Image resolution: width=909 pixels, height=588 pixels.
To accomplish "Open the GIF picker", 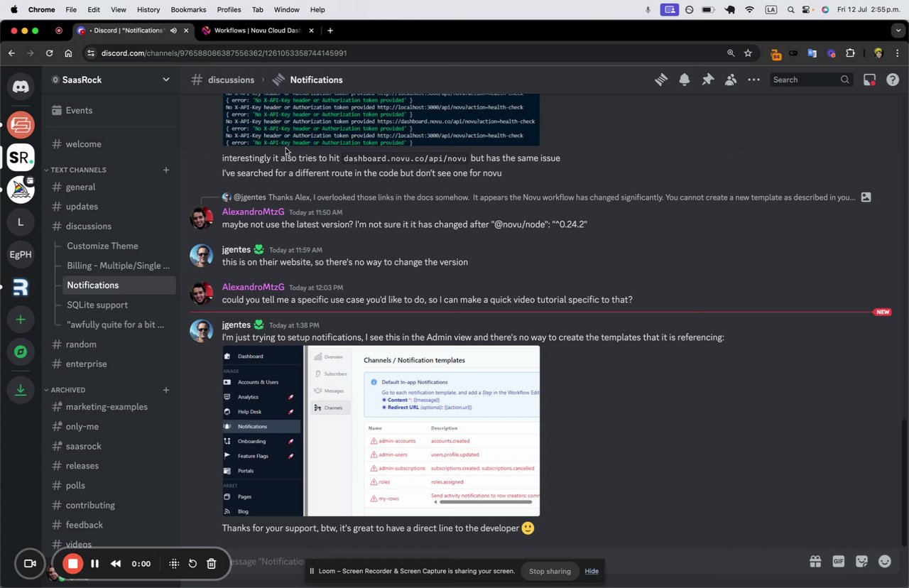I will tap(839, 561).
